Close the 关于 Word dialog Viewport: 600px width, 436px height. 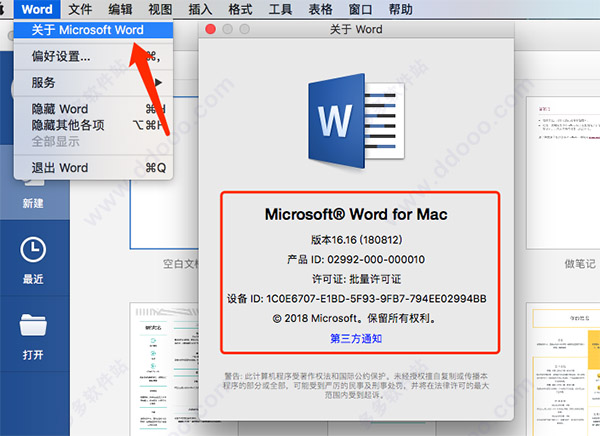[210, 29]
